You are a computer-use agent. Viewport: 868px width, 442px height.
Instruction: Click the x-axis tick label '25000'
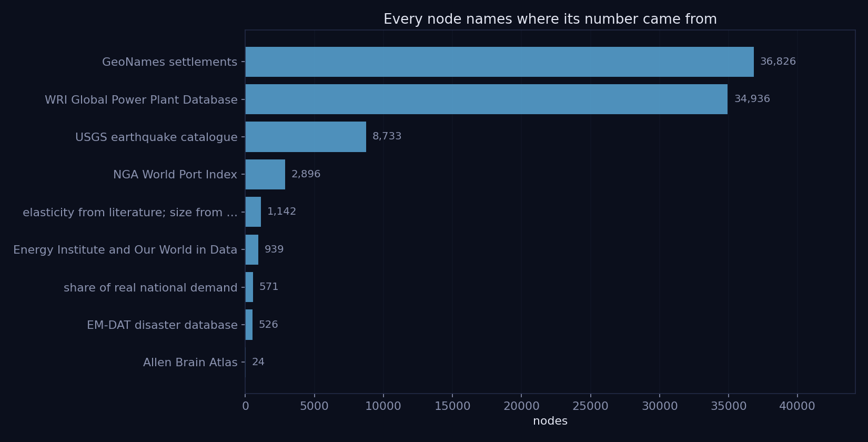pos(590,406)
